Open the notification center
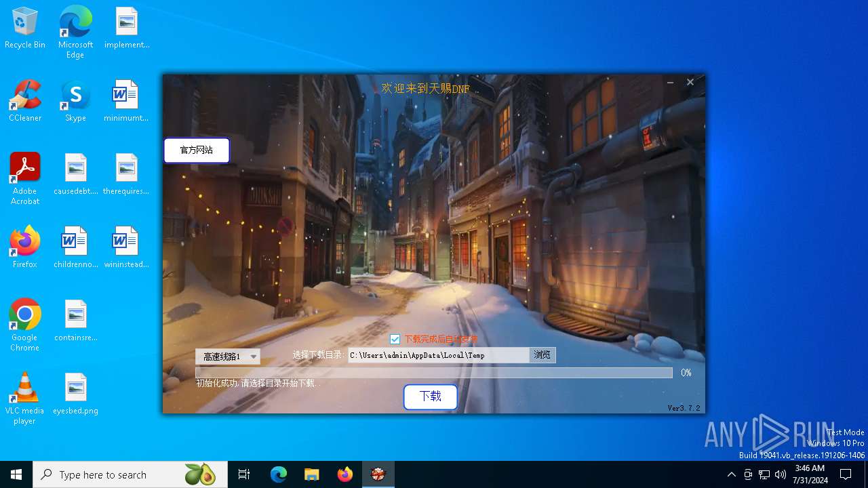 (x=846, y=474)
